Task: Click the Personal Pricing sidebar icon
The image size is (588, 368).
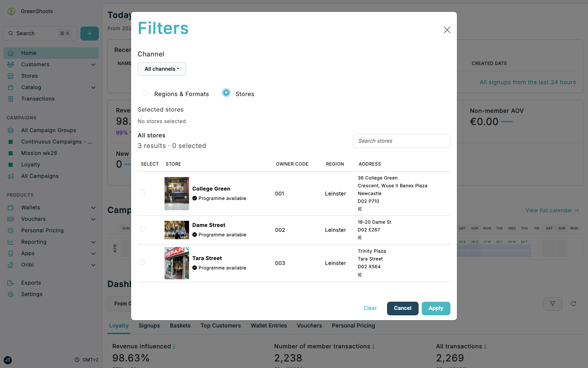Action: pos(11,230)
